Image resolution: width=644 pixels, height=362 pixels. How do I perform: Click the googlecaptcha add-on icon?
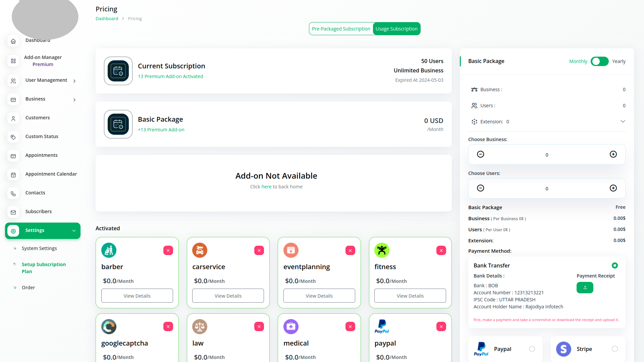click(x=109, y=327)
